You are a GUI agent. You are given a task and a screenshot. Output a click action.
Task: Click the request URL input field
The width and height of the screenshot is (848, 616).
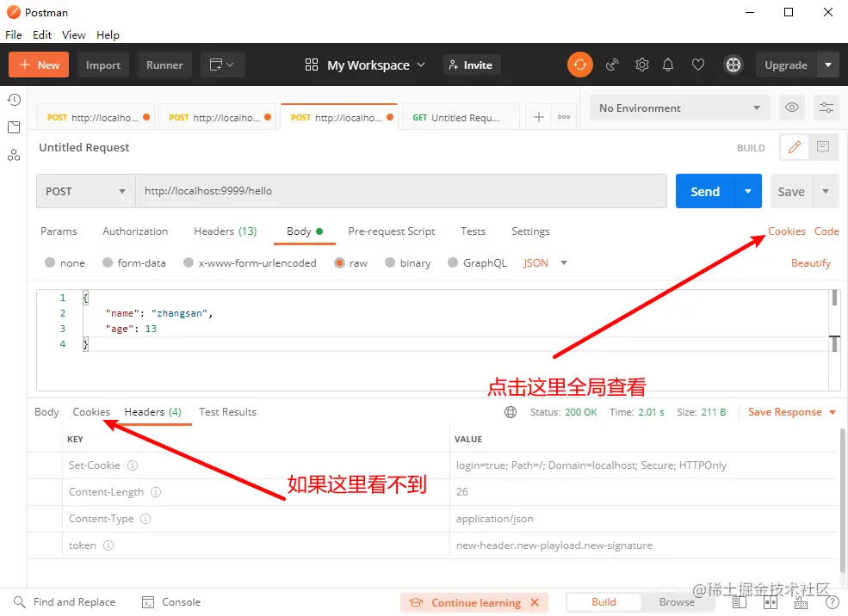(400, 191)
